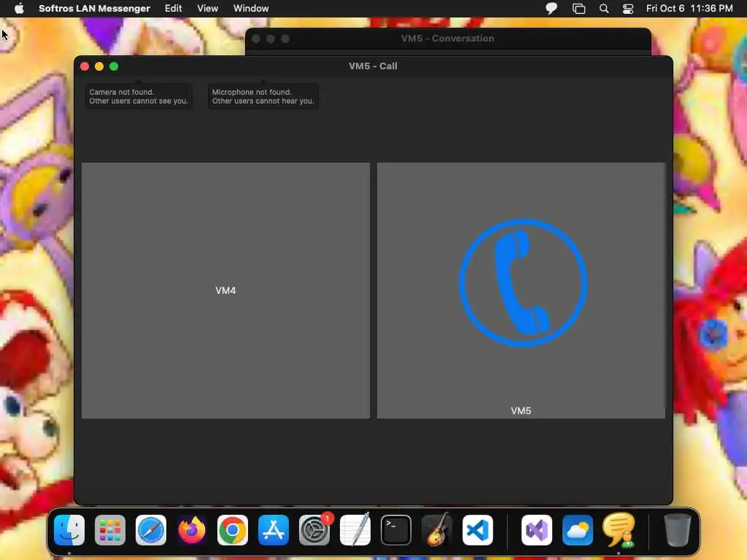Viewport: 747px width, 560px height.
Task: Click the date and time clock
Action: (689, 8)
